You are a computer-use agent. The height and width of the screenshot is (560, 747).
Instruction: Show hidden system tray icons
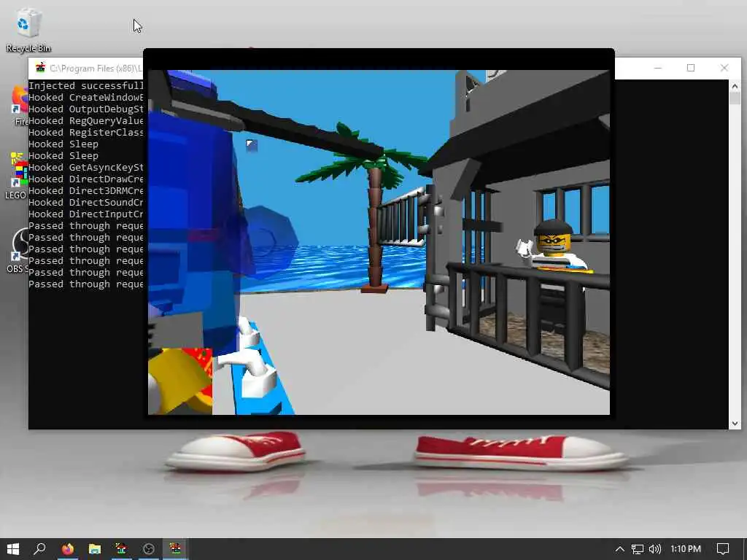[x=619, y=549]
